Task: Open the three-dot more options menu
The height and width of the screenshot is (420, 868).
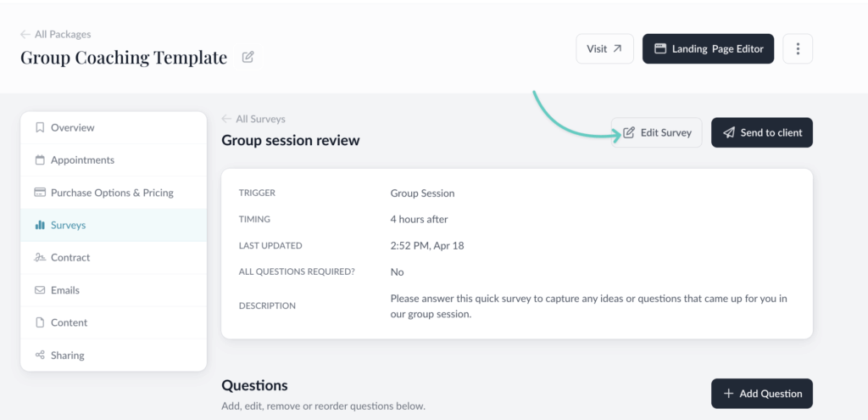Action: pyautogui.click(x=797, y=49)
